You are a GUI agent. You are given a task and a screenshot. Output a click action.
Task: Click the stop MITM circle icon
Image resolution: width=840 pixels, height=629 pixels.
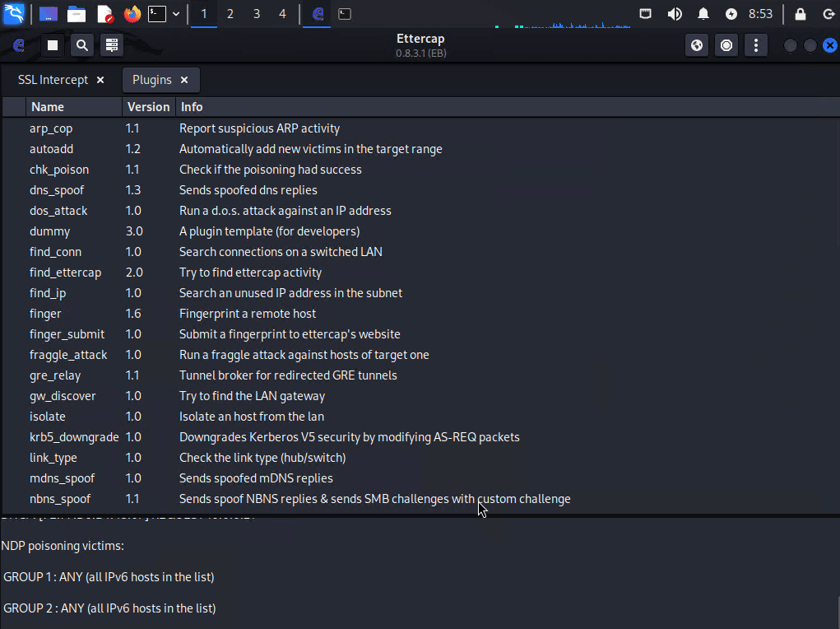(x=726, y=45)
